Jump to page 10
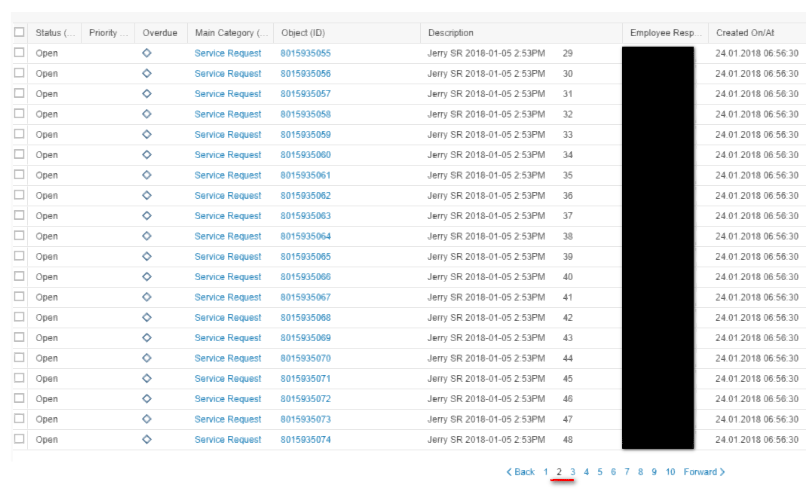Viewport: 810px width, 501px height. pyautogui.click(x=670, y=472)
